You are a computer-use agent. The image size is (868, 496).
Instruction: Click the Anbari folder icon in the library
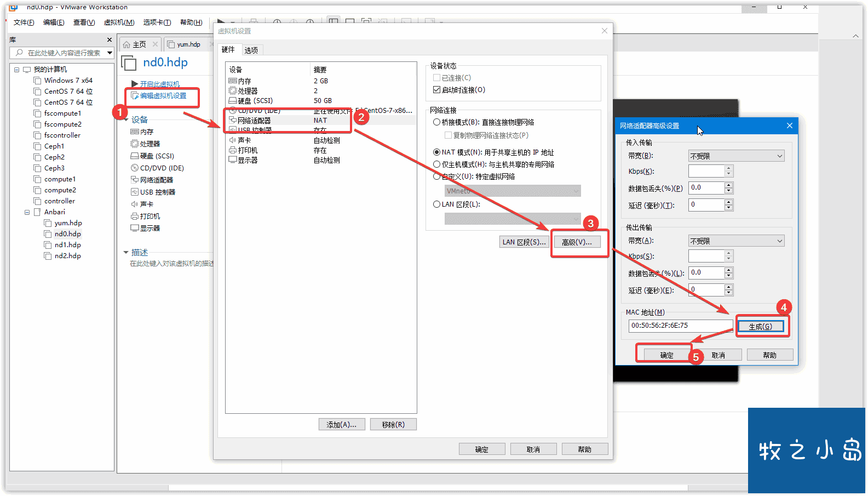[37, 212]
